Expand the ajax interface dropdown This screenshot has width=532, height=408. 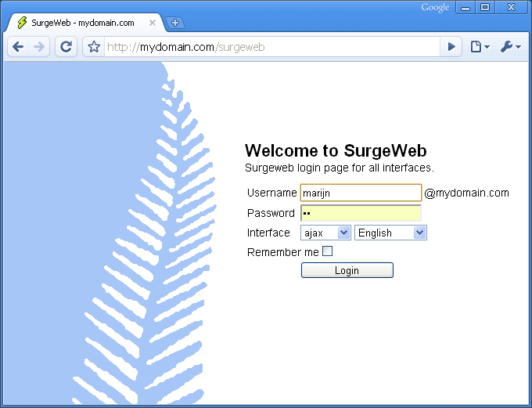click(x=325, y=233)
